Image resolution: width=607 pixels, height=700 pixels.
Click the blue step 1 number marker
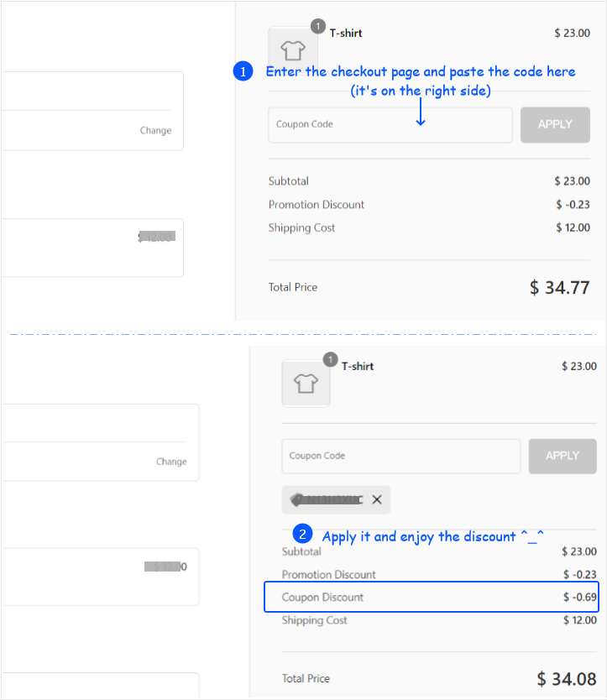coord(243,72)
